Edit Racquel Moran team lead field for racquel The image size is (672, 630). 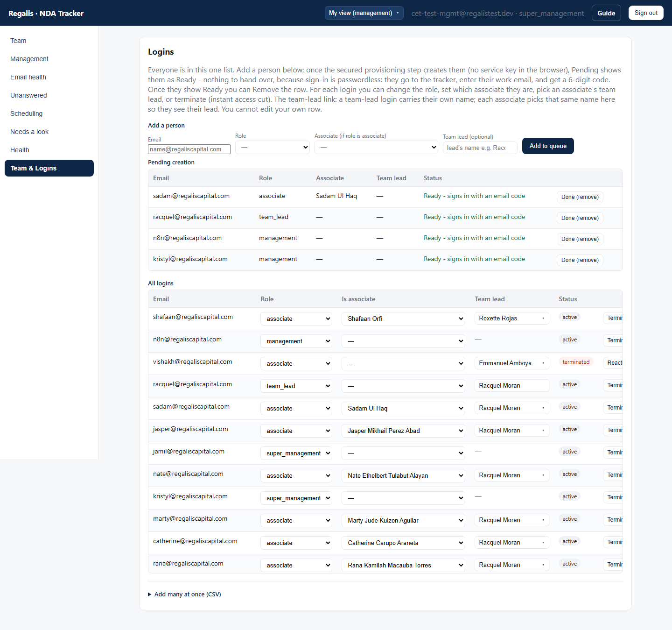(512, 386)
